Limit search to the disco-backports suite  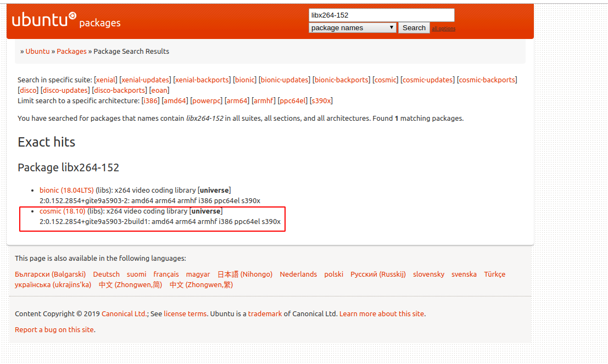(x=119, y=91)
